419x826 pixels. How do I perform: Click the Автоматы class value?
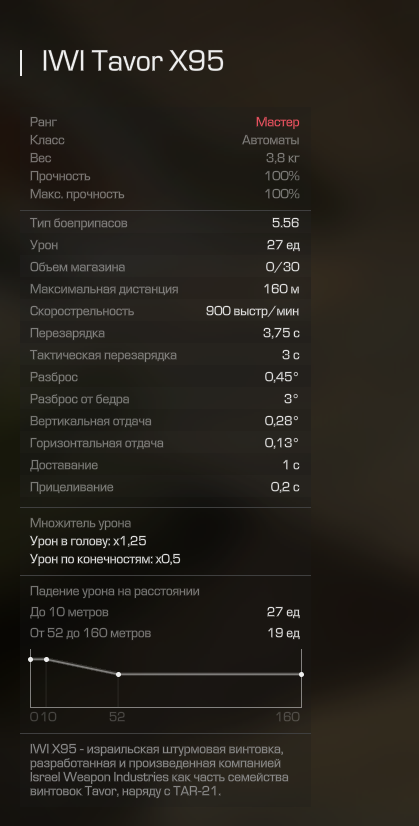pos(271,140)
